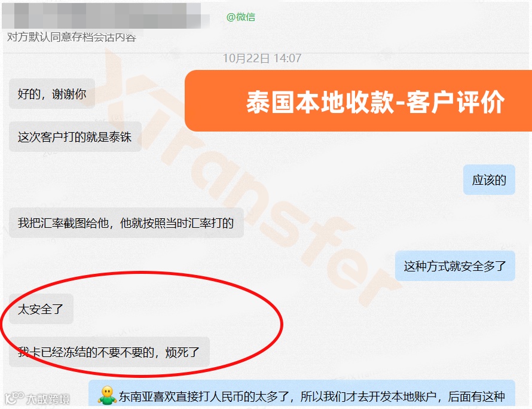Click the orange banner 泰国本地收款-客户评价
The width and height of the screenshot is (532, 409).
[x=358, y=101]
